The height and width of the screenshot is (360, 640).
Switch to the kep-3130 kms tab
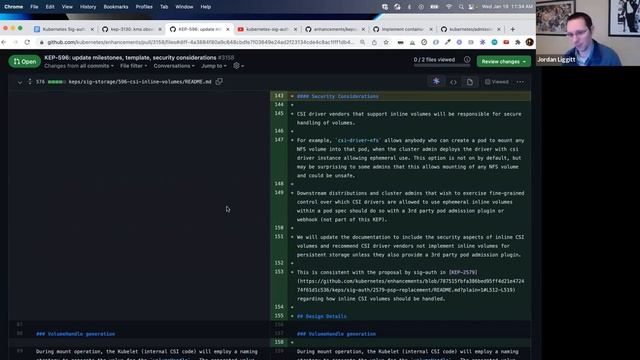tap(131, 29)
